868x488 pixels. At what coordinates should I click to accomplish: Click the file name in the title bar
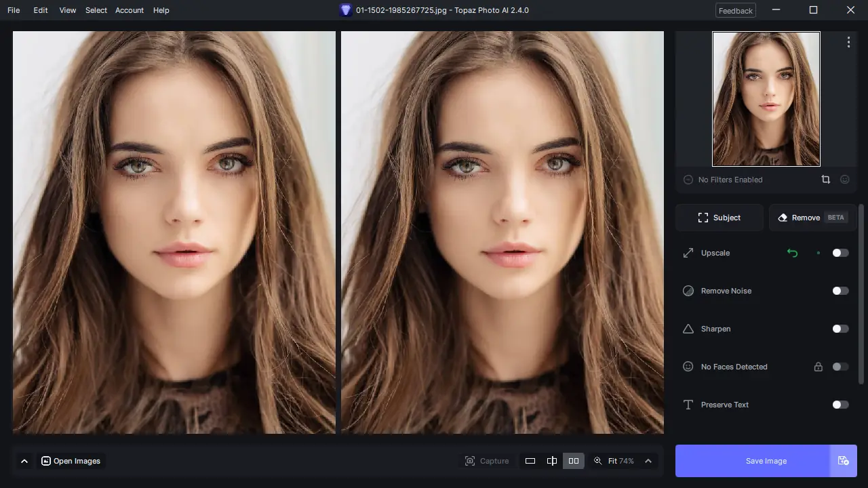point(401,10)
